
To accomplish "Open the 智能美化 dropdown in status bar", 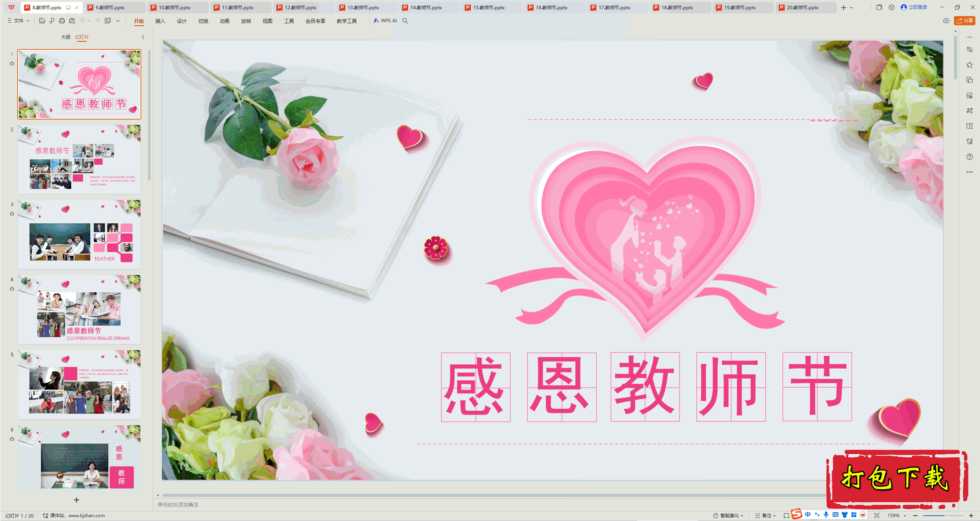I will pyautogui.click(x=728, y=516).
